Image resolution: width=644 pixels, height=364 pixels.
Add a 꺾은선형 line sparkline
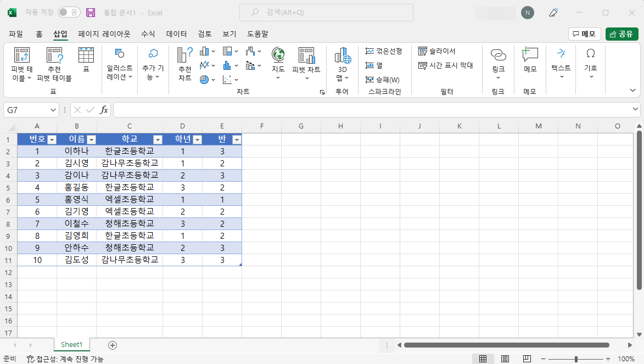[384, 51]
